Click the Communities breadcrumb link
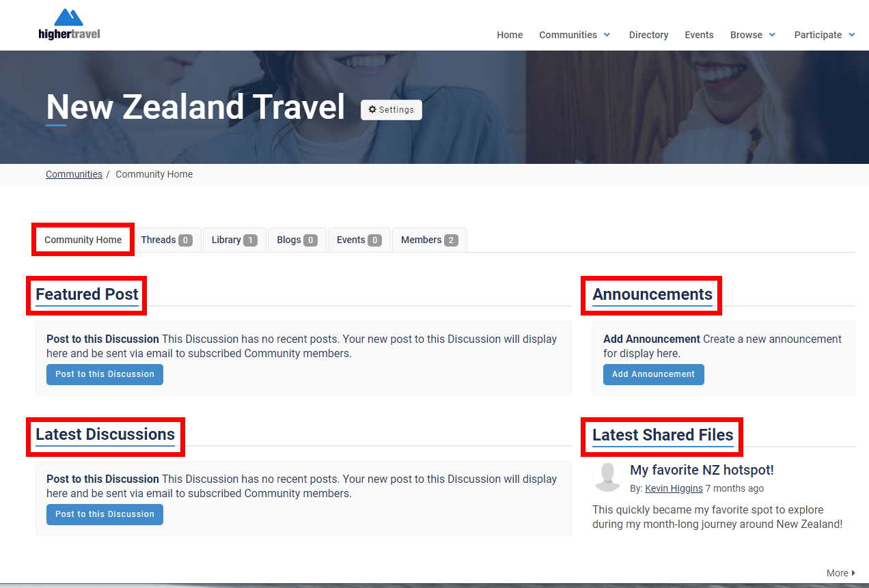Viewport: 869px width, 588px height. [x=74, y=174]
